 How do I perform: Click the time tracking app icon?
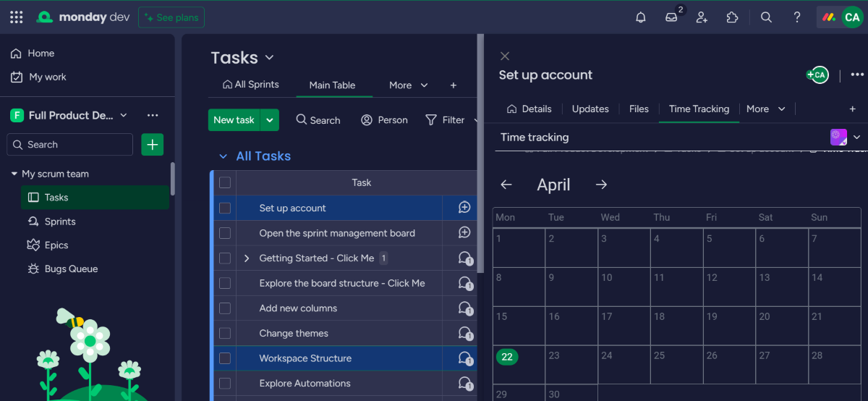(x=838, y=137)
